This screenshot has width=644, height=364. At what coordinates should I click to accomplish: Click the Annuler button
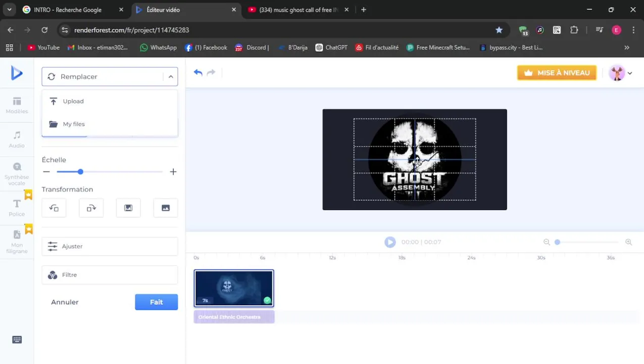tap(65, 302)
